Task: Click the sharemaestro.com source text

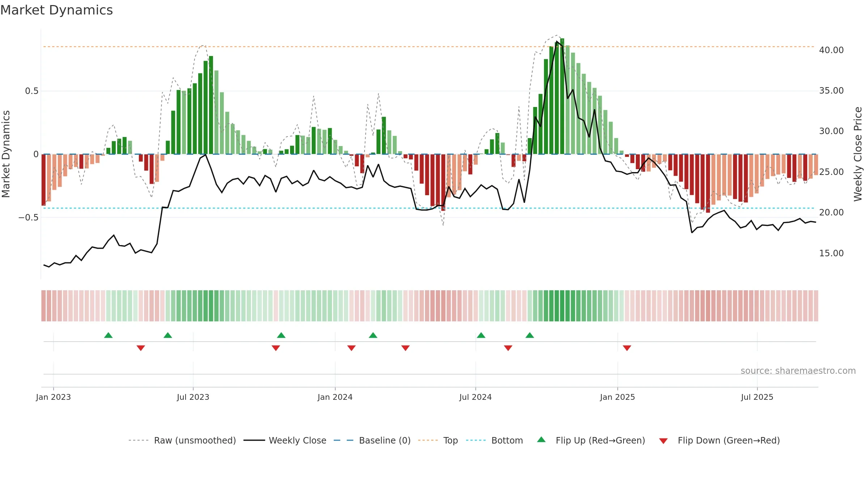Action: pos(798,371)
